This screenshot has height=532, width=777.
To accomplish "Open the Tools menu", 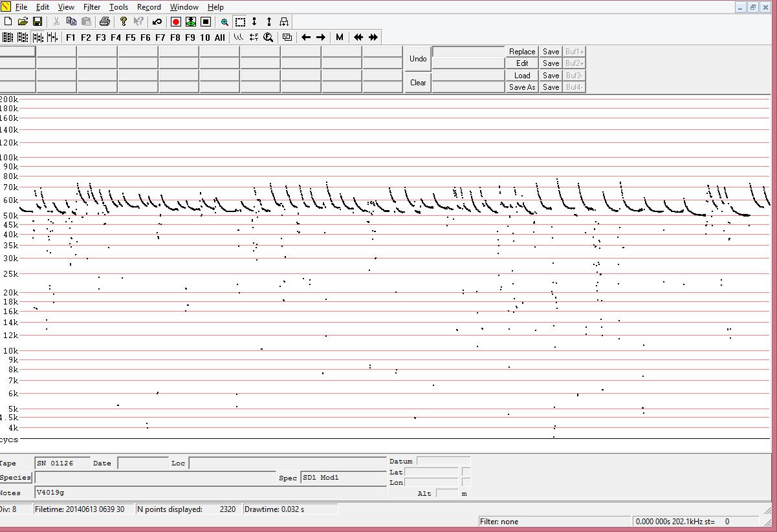I will 118,7.
